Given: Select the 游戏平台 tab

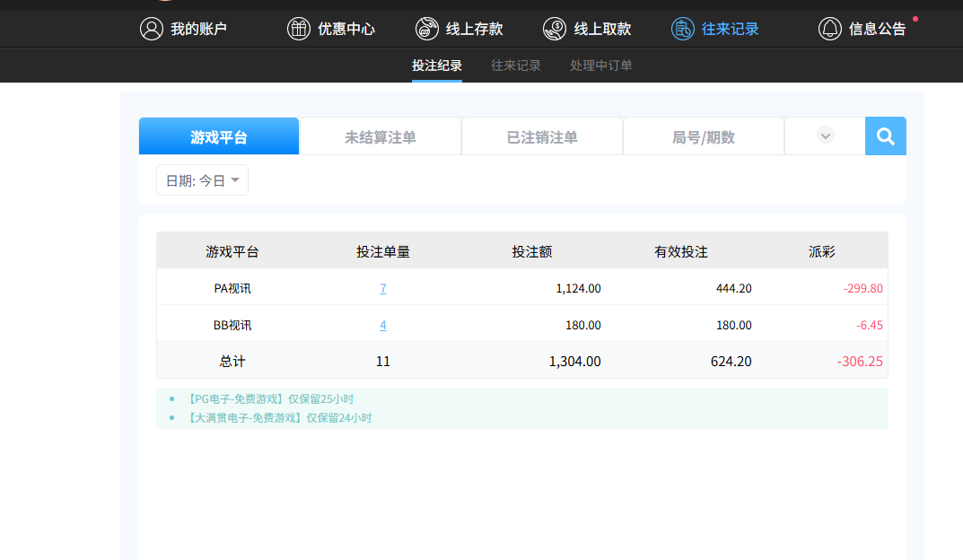Looking at the screenshot, I should point(219,137).
